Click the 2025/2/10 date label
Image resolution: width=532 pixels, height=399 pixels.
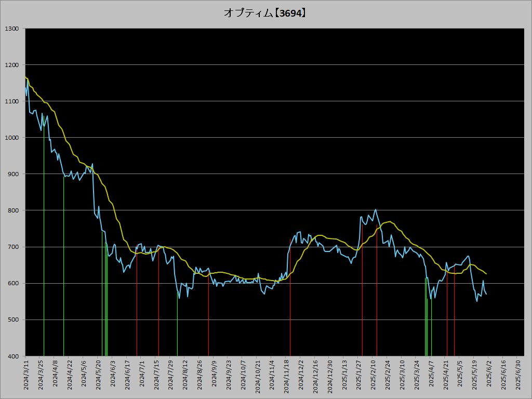(374, 374)
